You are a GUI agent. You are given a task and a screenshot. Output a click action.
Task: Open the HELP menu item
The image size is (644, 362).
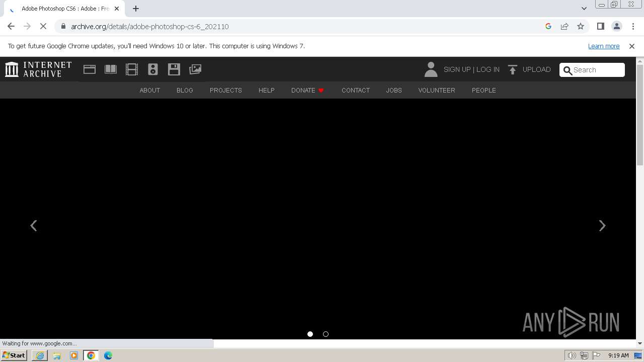pyautogui.click(x=267, y=90)
